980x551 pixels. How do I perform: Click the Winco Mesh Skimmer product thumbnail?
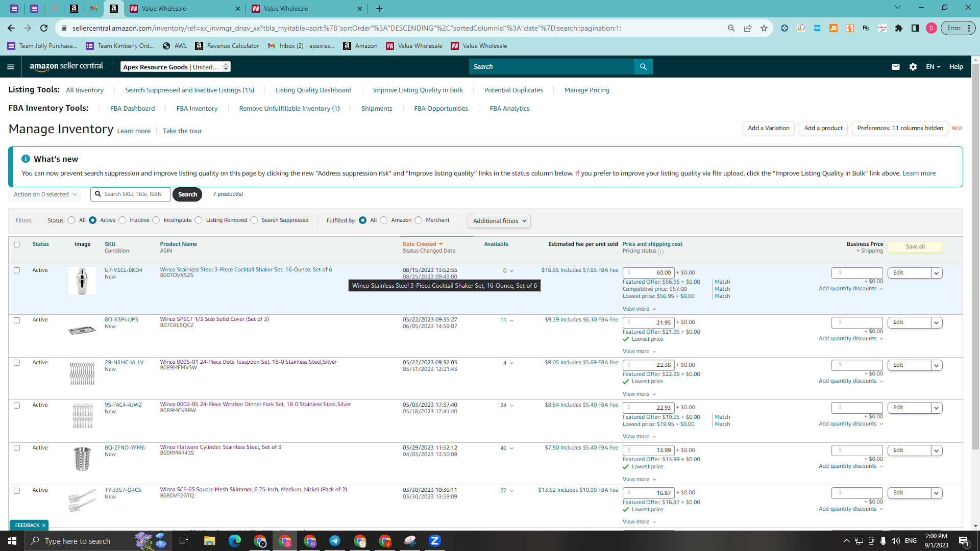(82, 500)
